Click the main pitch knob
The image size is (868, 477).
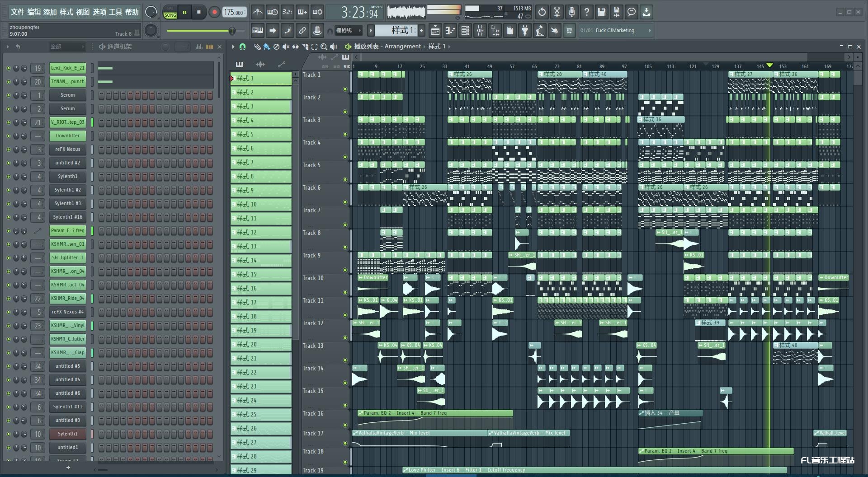[x=151, y=31]
